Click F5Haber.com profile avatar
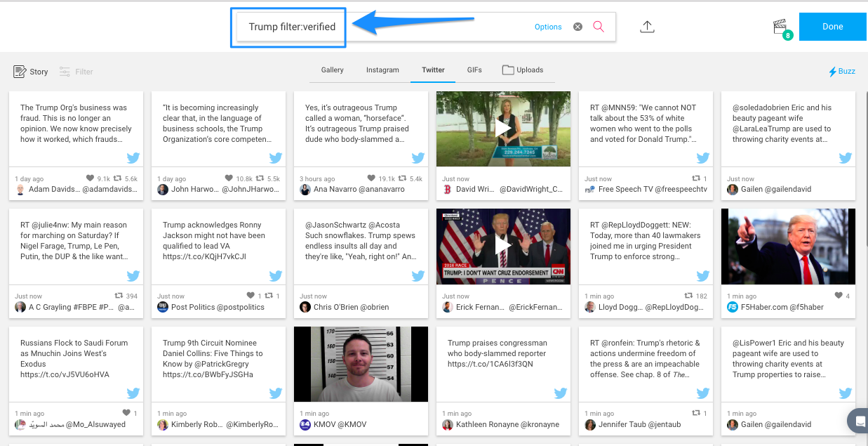The height and width of the screenshot is (446, 868). click(733, 307)
